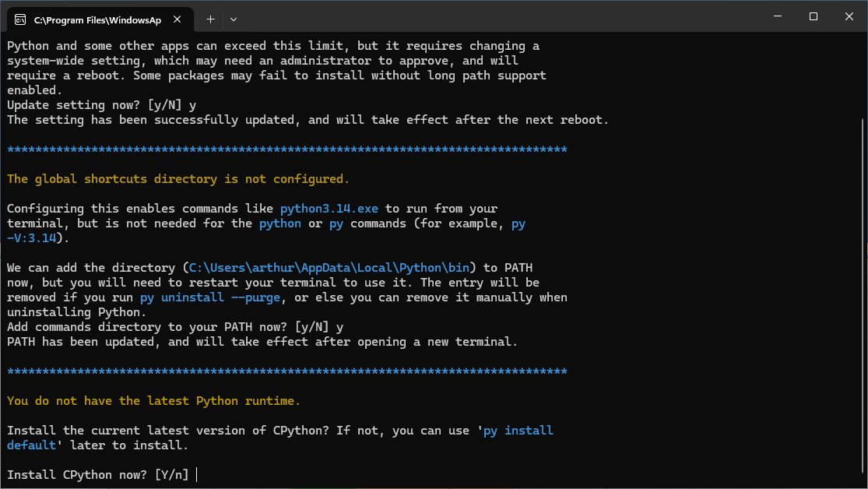The height and width of the screenshot is (489, 868).
Task: Click 'PATH has been updated' message line
Action: (262, 342)
